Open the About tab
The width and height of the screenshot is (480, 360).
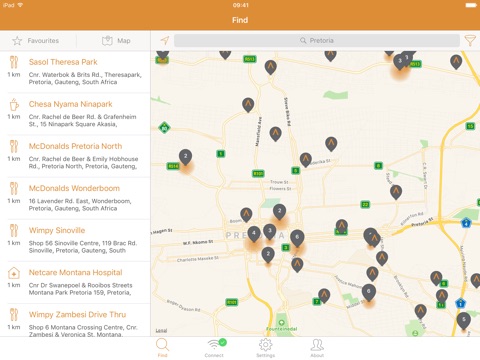point(317,348)
